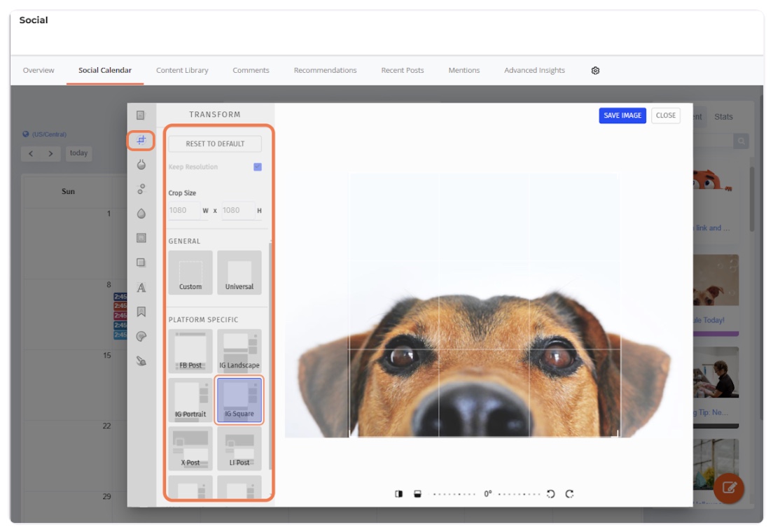Toggle the Keep Resolution checkbox
773x532 pixels.
[x=258, y=167]
